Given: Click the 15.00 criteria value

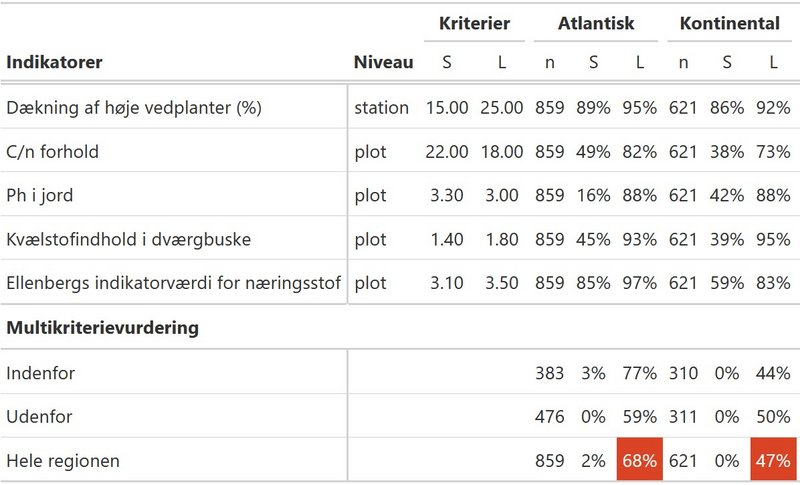Looking at the screenshot, I should [x=447, y=108].
